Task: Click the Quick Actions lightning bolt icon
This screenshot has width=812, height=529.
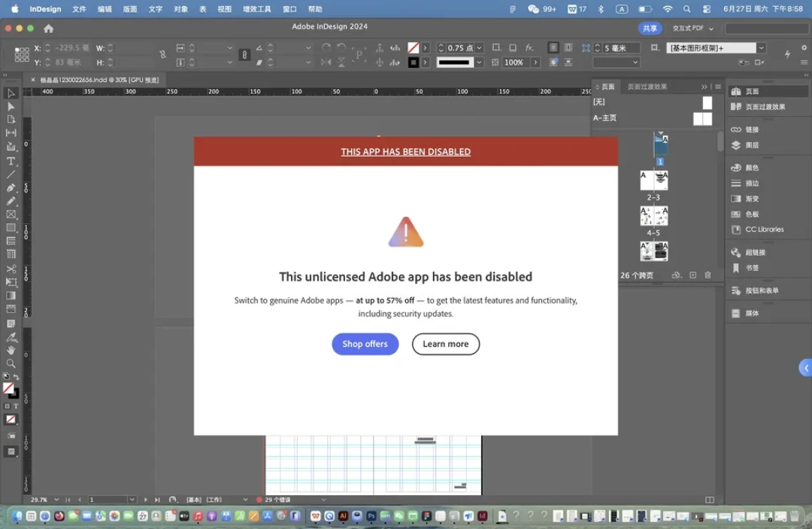Action: tap(788, 53)
